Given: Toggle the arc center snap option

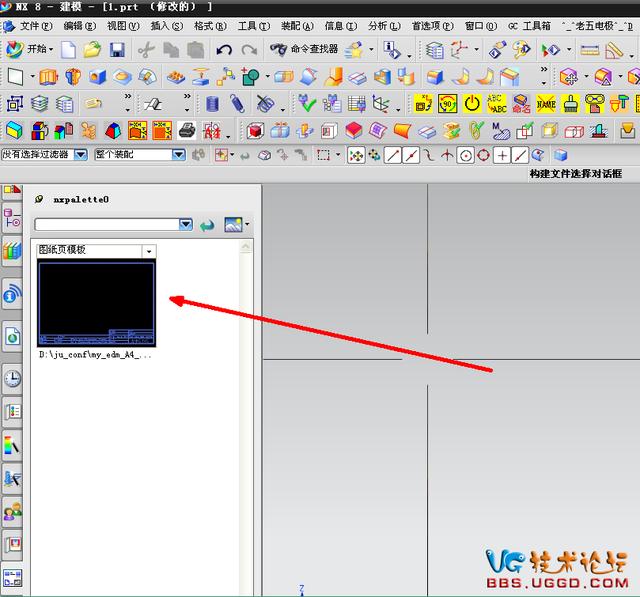Looking at the screenshot, I should (x=465, y=155).
